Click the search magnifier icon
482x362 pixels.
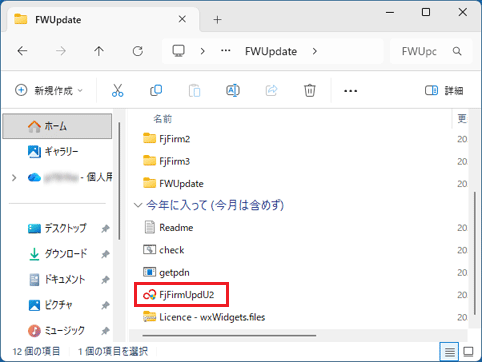pyautogui.click(x=457, y=51)
